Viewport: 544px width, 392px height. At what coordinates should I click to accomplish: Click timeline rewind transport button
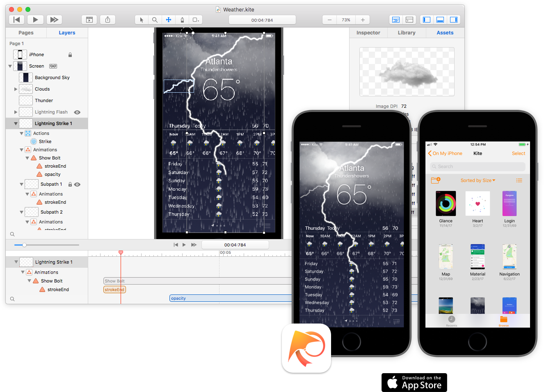(176, 245)
